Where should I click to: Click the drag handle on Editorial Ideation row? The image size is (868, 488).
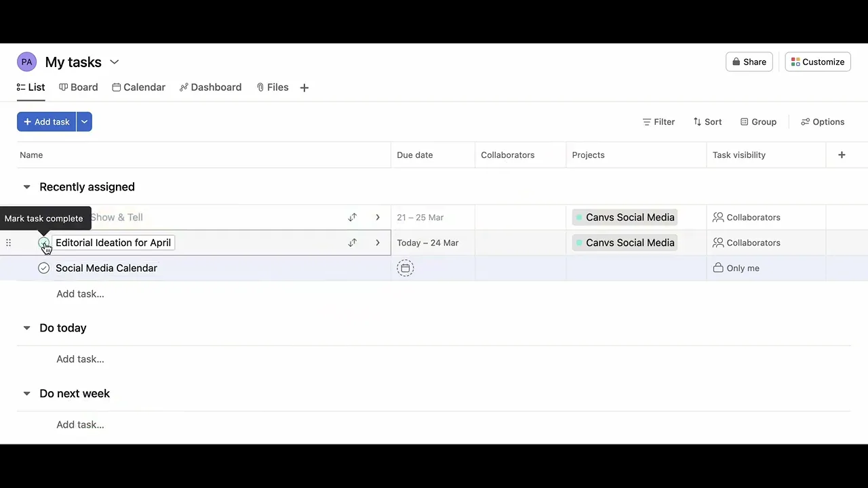click(8, 243)
